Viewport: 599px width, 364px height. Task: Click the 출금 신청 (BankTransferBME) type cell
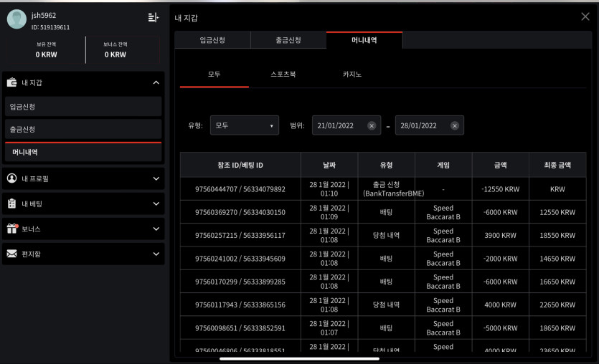386,189
